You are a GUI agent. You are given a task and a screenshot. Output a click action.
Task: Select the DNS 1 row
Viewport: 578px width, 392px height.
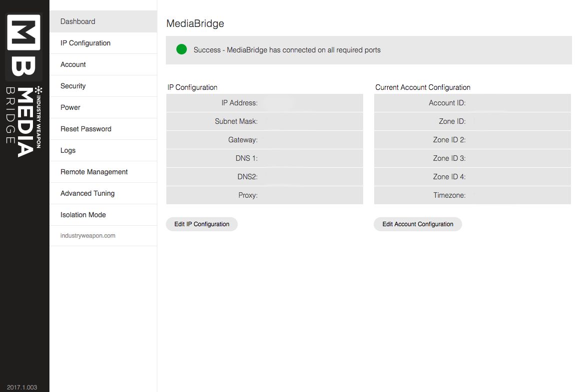click(x=265, y=158)
